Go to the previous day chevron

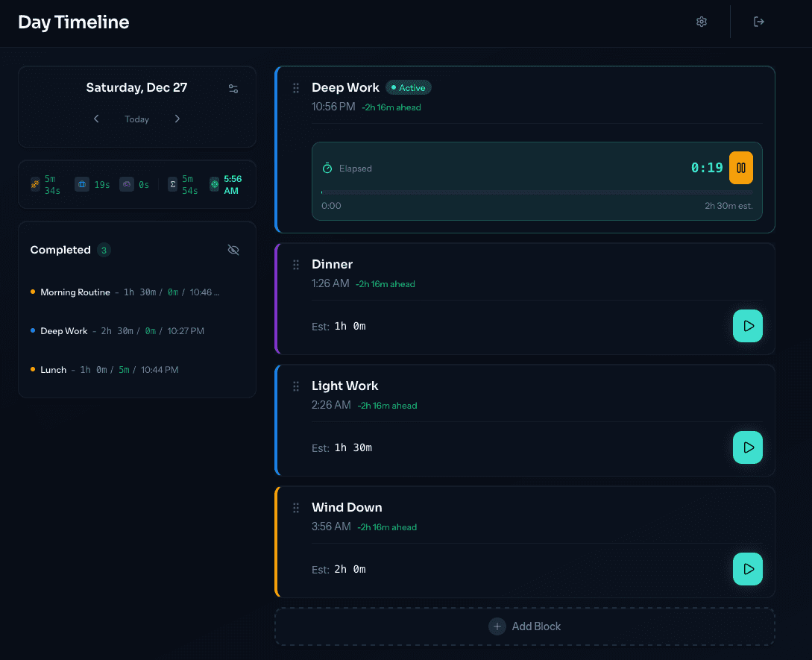pos(96,119)
